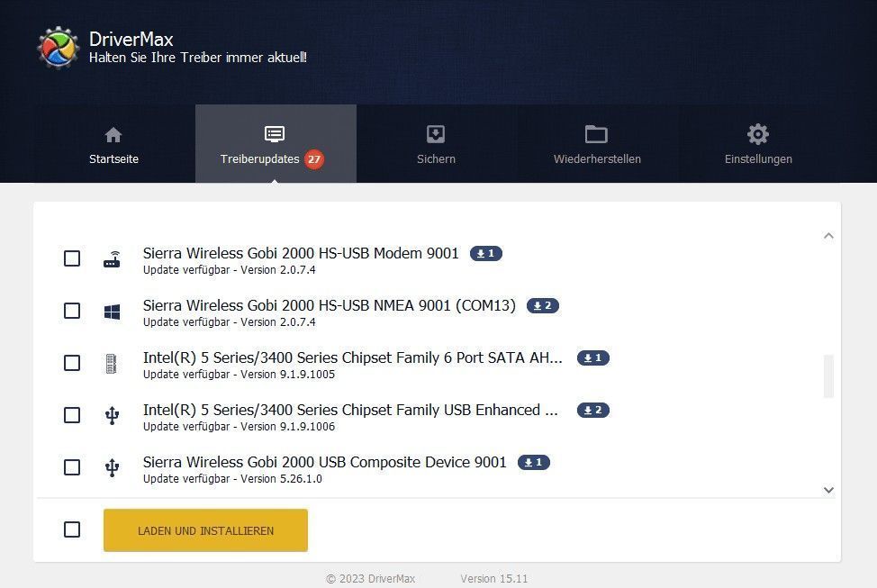The height and width of the screenshot is (588, 877).
Task: Click the DriverMax logo icon
Action: point(59,48)
